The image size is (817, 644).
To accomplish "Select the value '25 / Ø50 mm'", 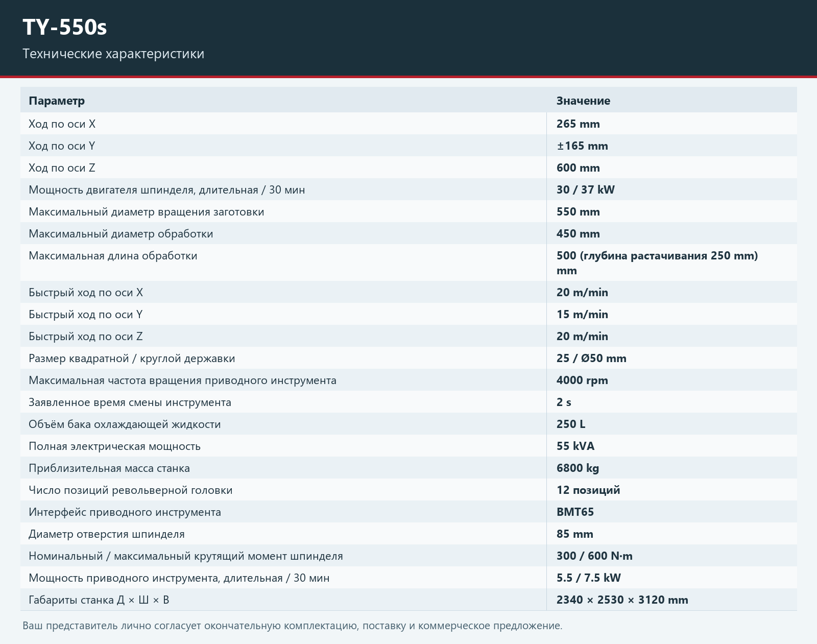I will [x=591, y=358].
